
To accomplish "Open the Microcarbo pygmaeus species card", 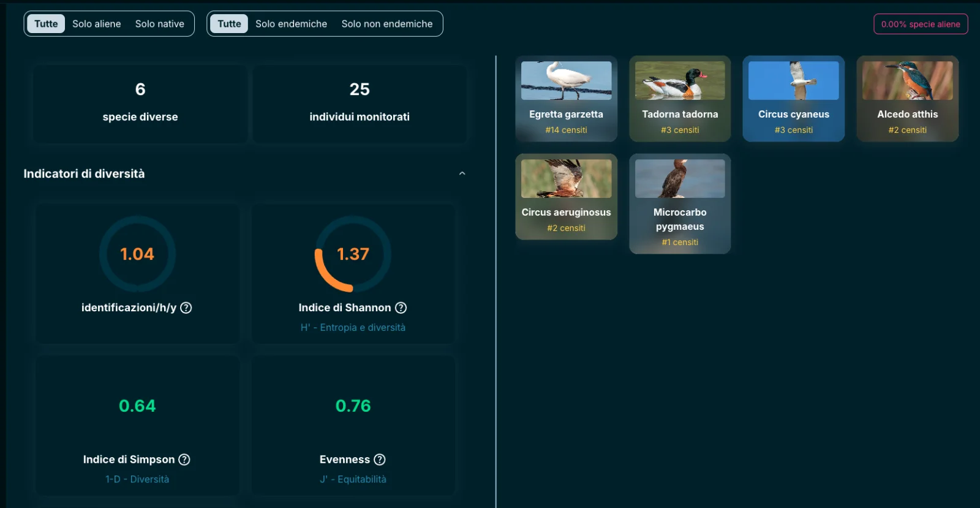I will (680, 203).
